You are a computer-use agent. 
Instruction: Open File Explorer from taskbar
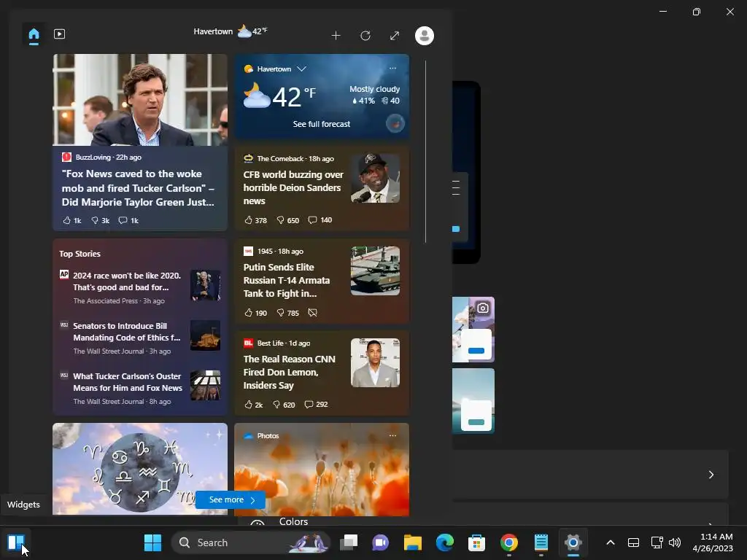point(413,542)
